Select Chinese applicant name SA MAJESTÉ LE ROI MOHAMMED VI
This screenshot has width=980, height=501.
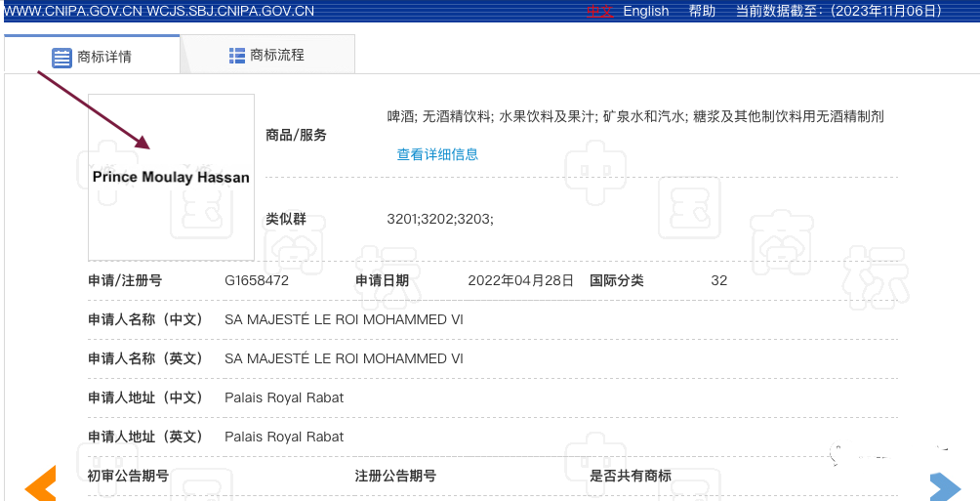click(x=344, y=319)
